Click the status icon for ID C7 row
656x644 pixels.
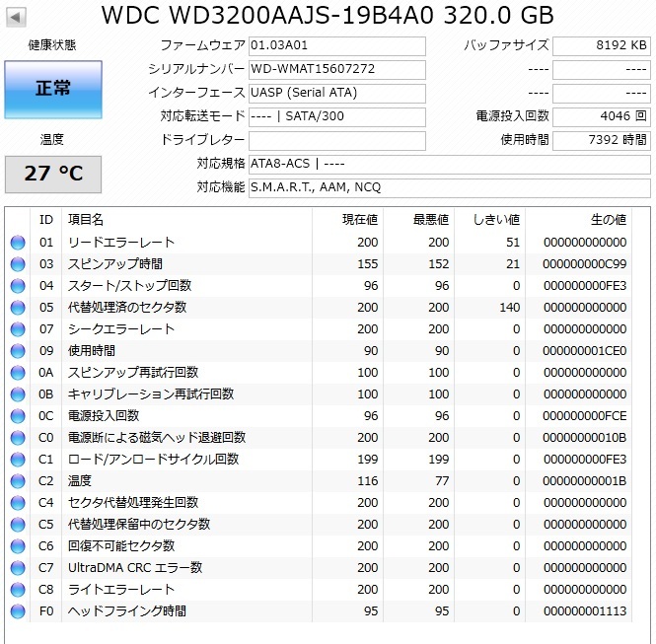[x=18, y=568]
